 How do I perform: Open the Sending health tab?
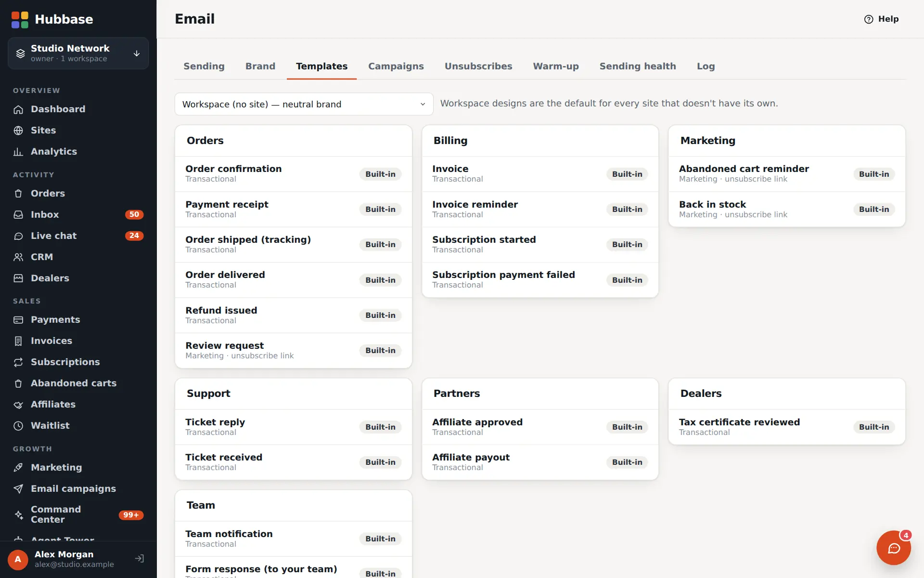[638, 66]
